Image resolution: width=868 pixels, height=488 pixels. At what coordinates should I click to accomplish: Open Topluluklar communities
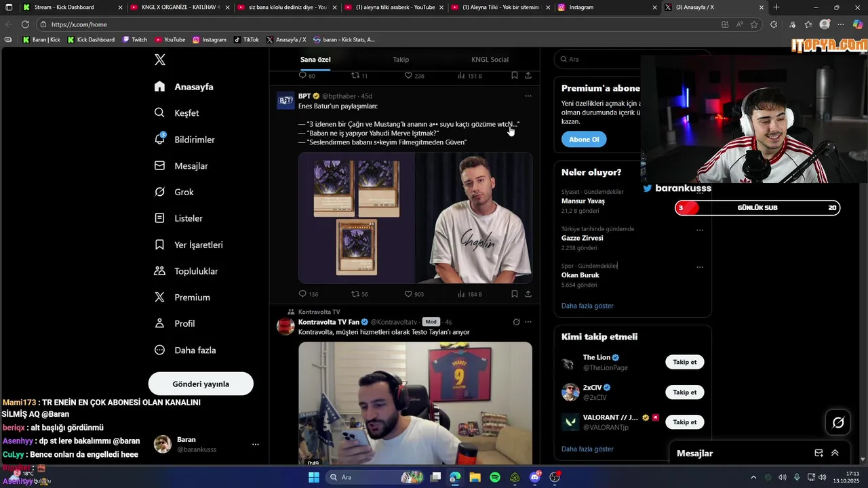pyautogui.click(x=186, y=271)
